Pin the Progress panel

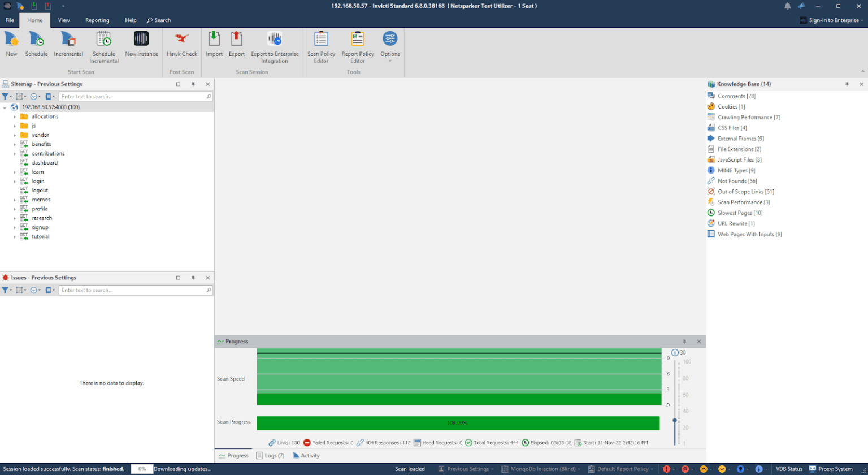(685, 342)
